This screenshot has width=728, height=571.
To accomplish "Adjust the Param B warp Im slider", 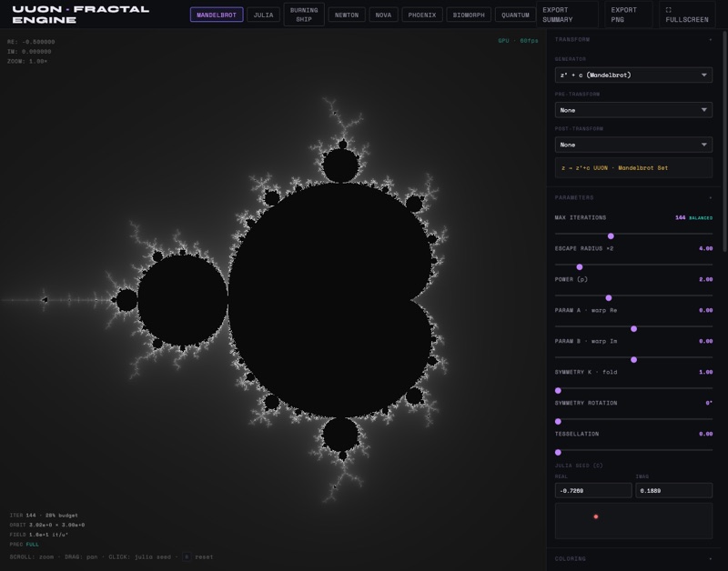I will tap(633, 359).
